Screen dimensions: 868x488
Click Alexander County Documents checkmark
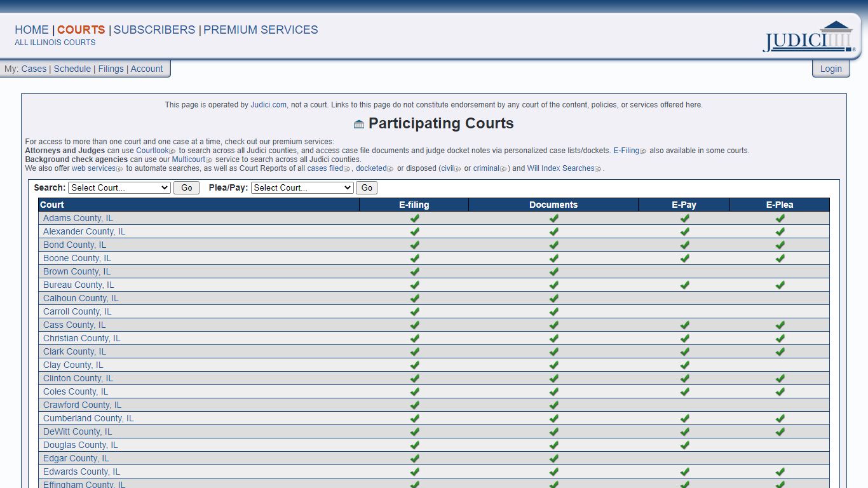[x=553, y=231]
